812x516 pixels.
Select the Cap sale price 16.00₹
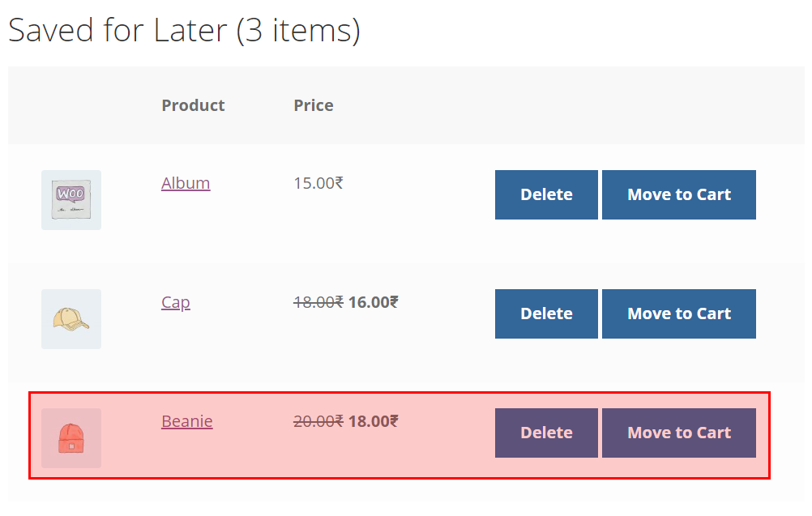pos(374,302)
